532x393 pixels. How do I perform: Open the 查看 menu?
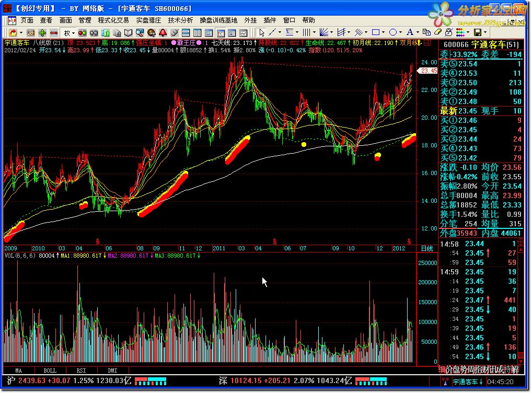46,20
